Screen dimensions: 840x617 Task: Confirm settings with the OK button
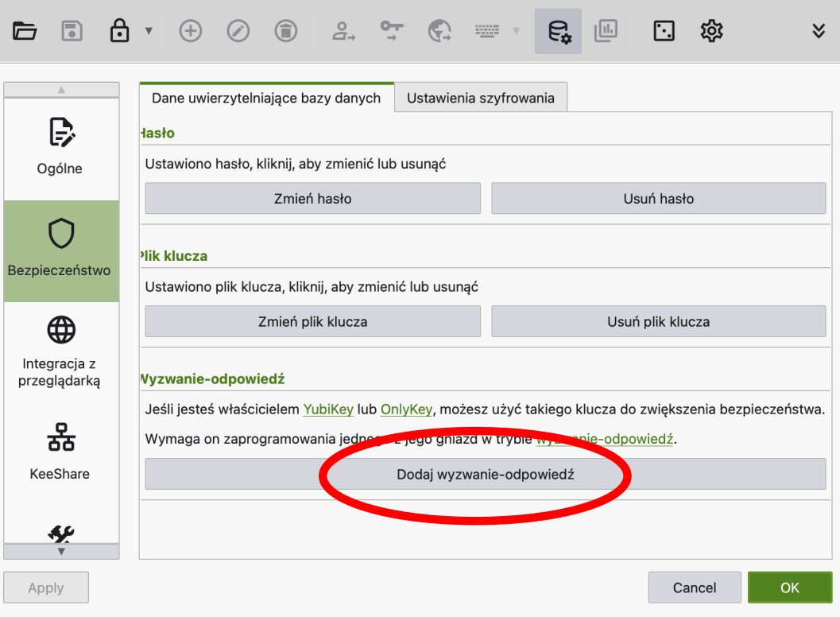[789, 588]
